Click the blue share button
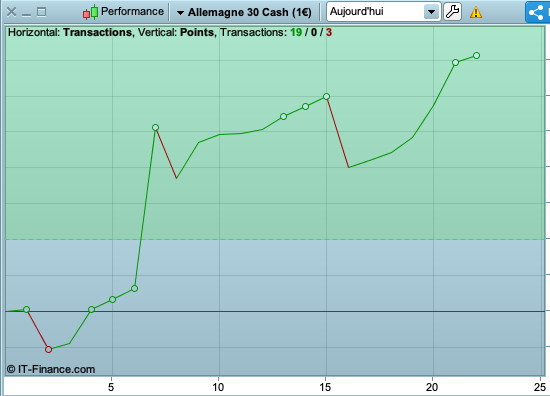The height and width of the screenshot is (396, 550). (537, 12)
